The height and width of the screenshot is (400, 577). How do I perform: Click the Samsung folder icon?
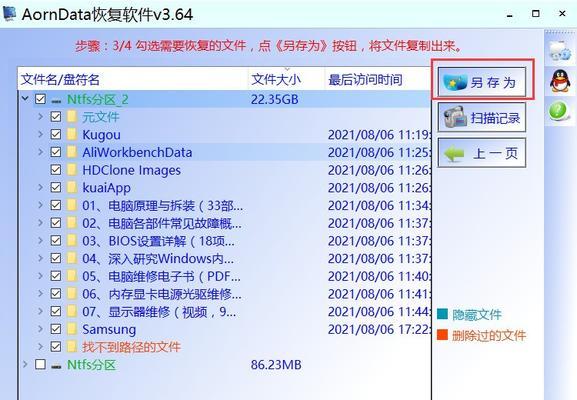click(72, 329)
